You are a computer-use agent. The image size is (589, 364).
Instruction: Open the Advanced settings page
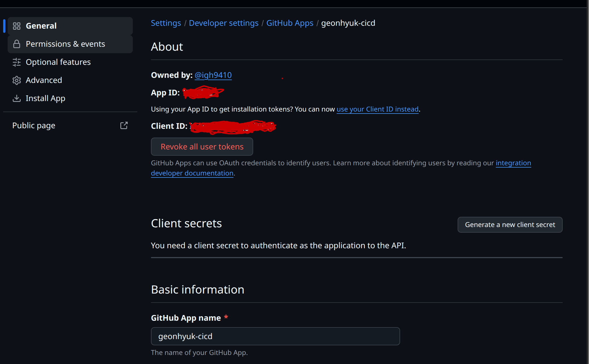pyautogui.click(x=44, y=80)
